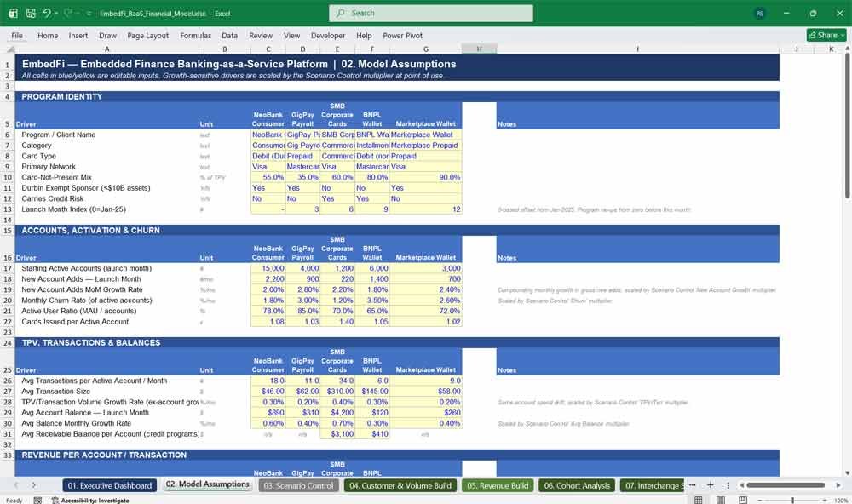Click the Redo arrow icon

tap(67, 13)
